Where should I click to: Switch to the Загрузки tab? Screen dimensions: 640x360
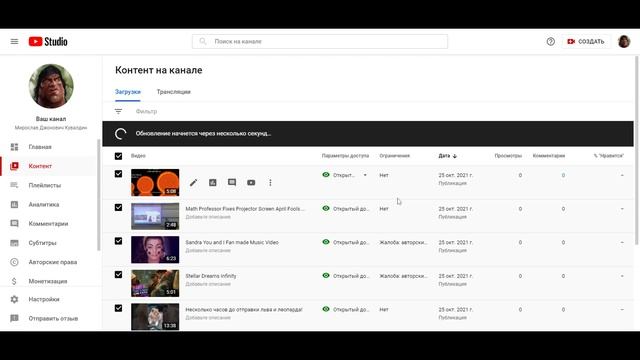click(x=128, y=92)
